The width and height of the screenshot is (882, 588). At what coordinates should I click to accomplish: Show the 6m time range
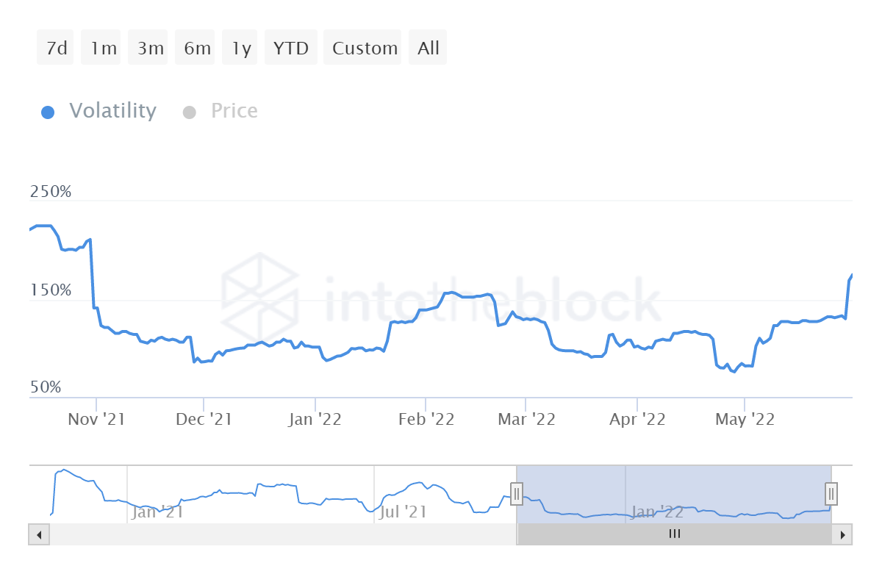pos(198,49)
